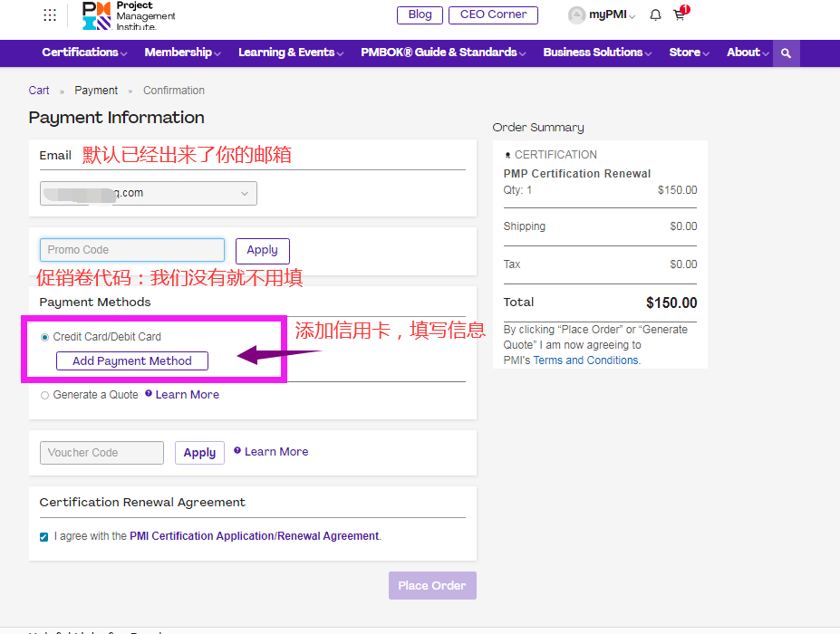The image size is (840, 634).
Task: Click Confirmation breadcrumb step
Action: pos(174,91)
